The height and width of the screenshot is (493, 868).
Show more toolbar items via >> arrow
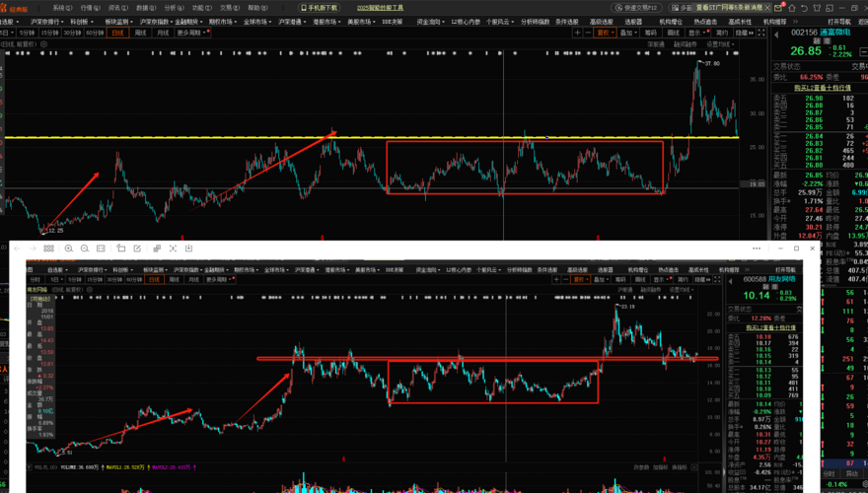(795, 22)
